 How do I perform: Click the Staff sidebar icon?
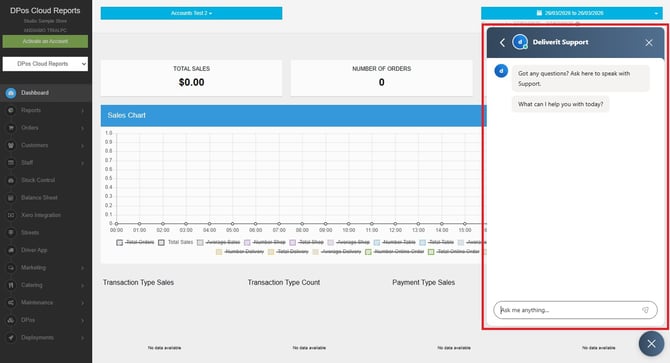pyautogui.click(x=11, y=163)
